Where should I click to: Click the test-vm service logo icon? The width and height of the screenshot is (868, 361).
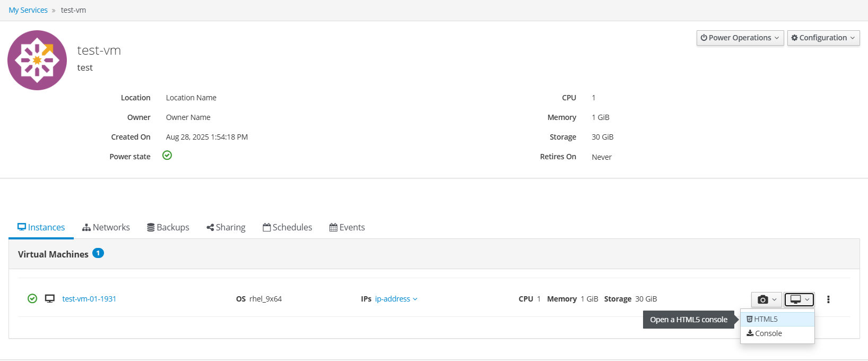click(x=37, y=60)
